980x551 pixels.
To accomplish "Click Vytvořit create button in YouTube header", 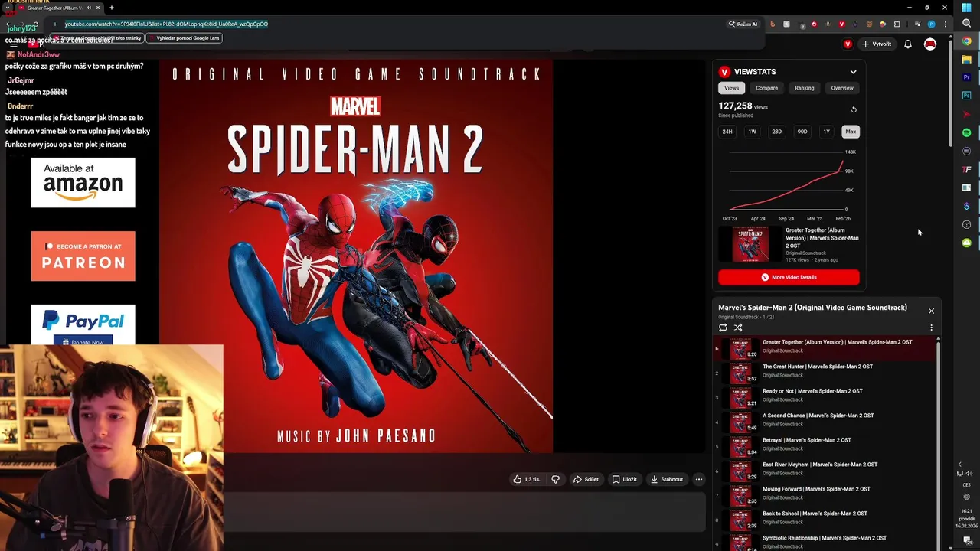I will [x=877, y=44].
